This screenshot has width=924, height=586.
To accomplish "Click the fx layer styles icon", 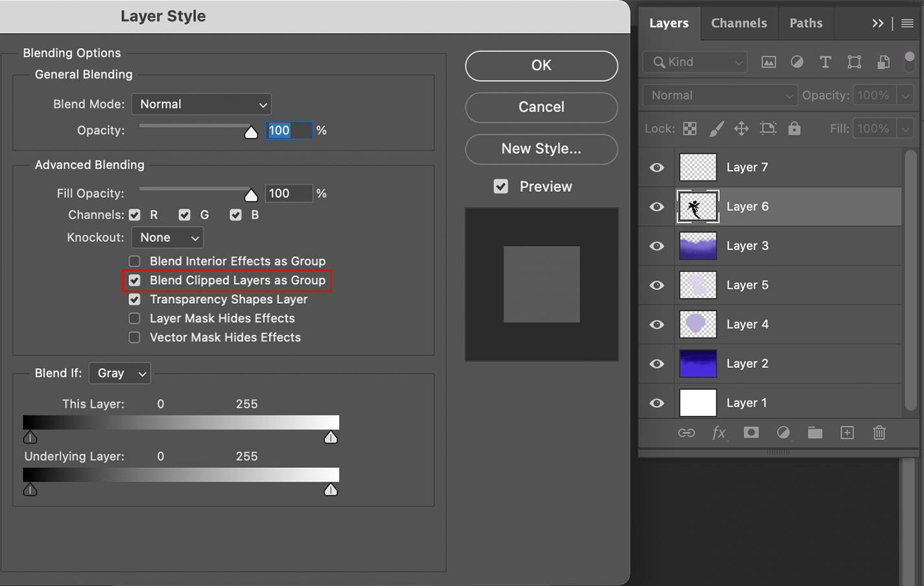I will (x=719, y=433).
